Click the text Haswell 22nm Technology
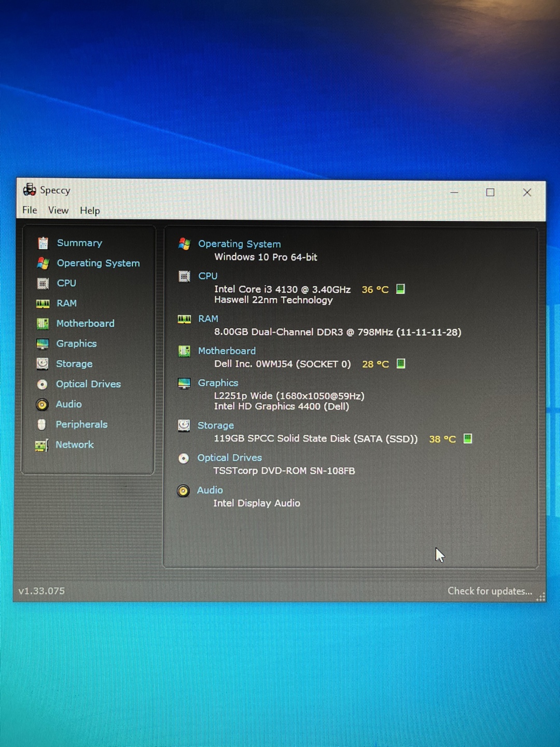Screen dimensions: 560x747 pos(273,300)
